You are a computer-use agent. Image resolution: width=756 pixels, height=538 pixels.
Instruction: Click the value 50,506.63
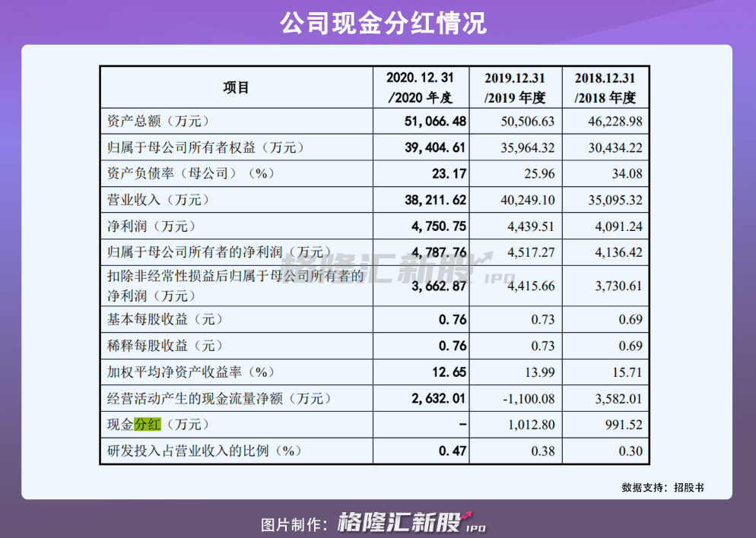(528, 122)
